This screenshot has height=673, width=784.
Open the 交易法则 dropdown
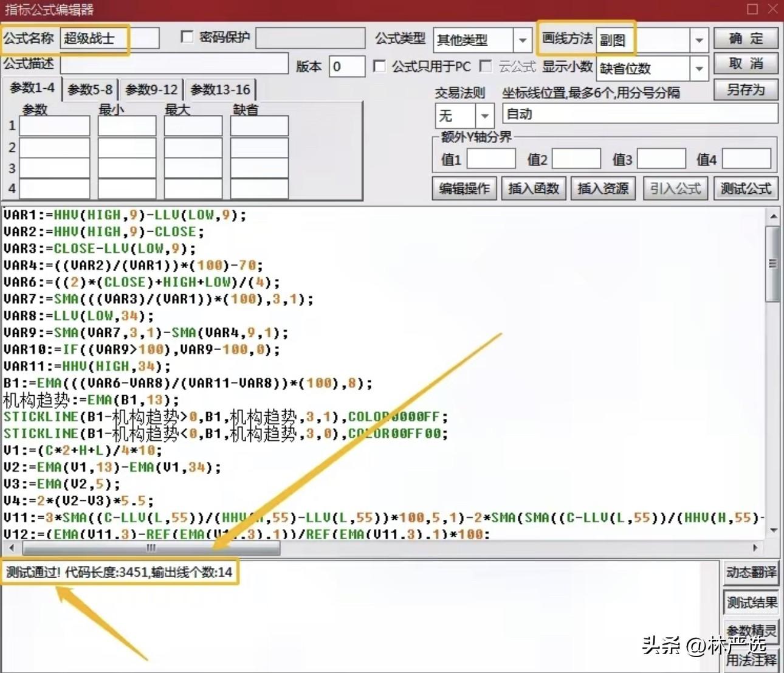484,116
